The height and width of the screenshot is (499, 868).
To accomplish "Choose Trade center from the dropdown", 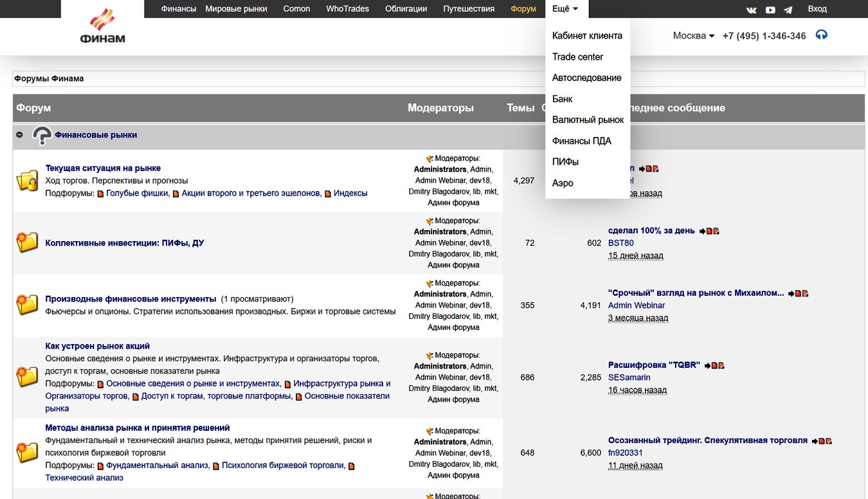I will tap(577, 57).
